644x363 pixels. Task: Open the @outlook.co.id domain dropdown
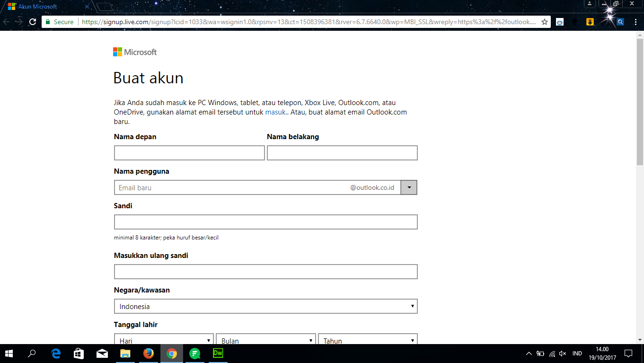pyautogui.click(x=409, y=187)
